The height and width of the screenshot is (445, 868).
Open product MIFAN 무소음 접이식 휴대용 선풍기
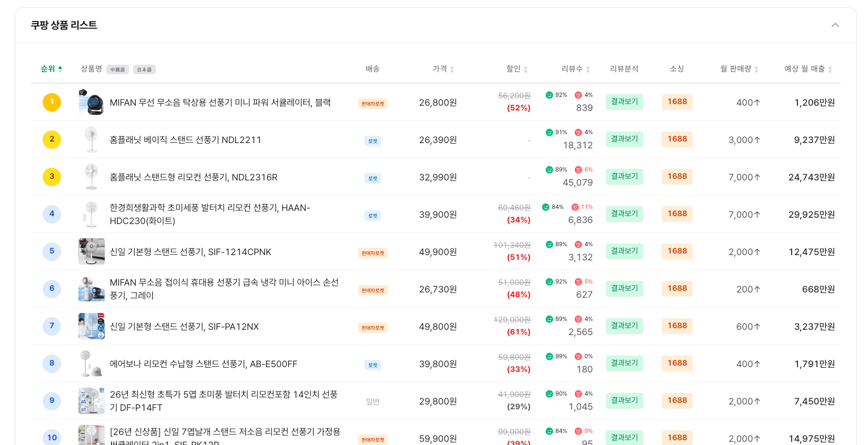pyautogui.click(x=224, y=289)
